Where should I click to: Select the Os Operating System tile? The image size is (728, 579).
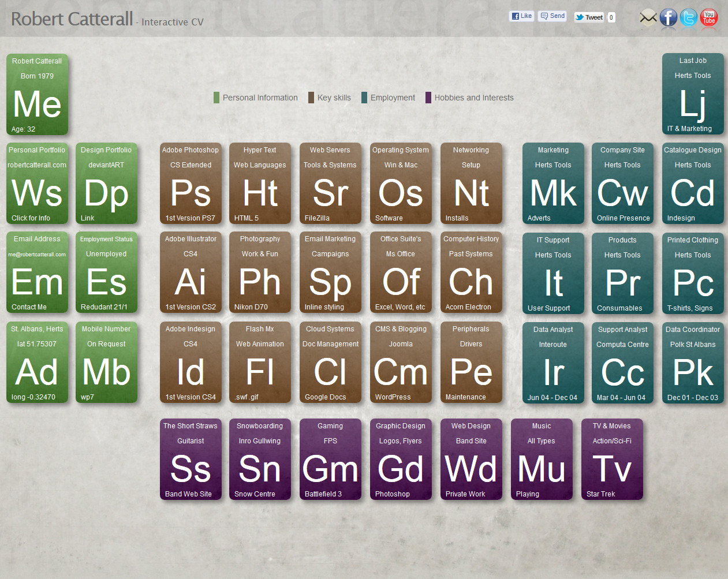(x=401, y=184)
